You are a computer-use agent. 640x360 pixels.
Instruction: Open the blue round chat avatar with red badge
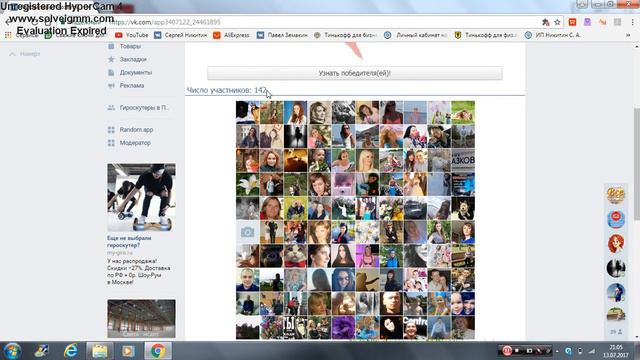616,219
